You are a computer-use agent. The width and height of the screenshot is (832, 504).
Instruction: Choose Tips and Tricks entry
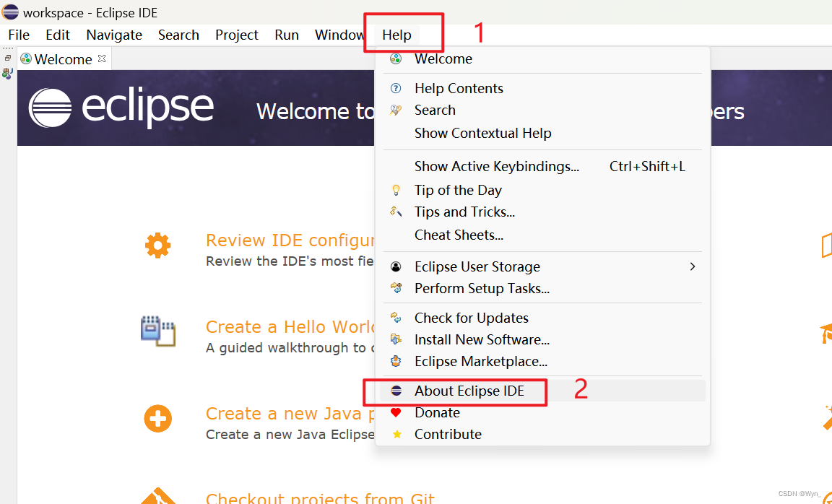(542, 212)
